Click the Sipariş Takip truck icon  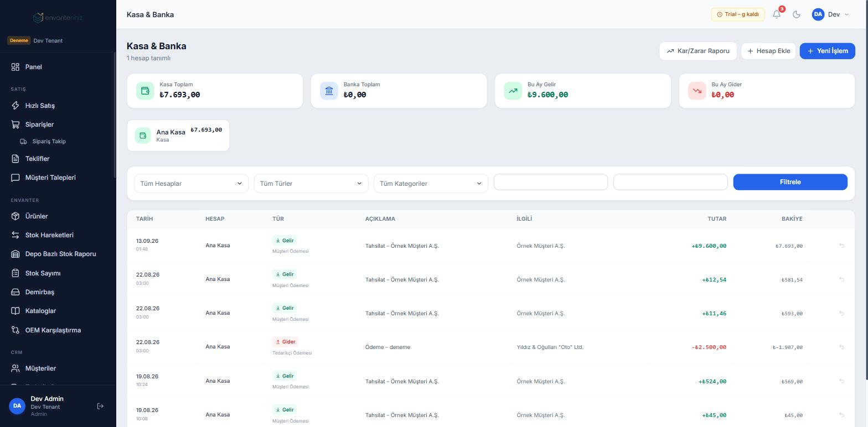(x=24, y=142)
